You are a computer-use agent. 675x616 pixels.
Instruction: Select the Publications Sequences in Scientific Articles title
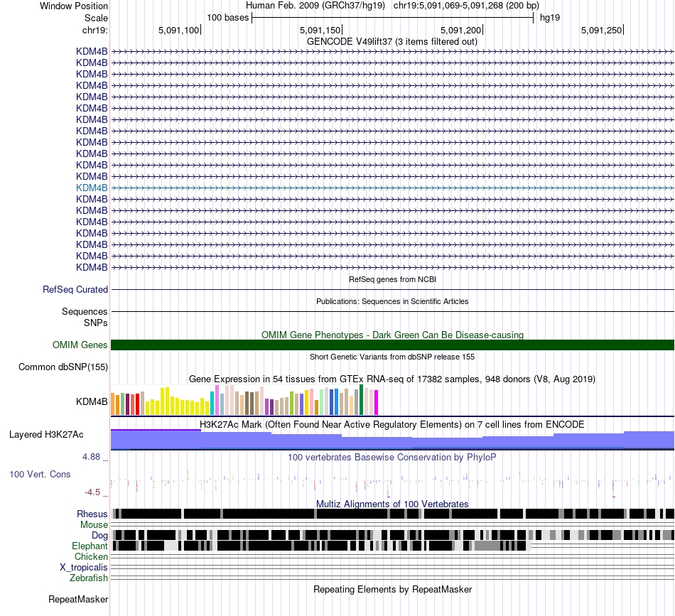click(x=392, y=301)
